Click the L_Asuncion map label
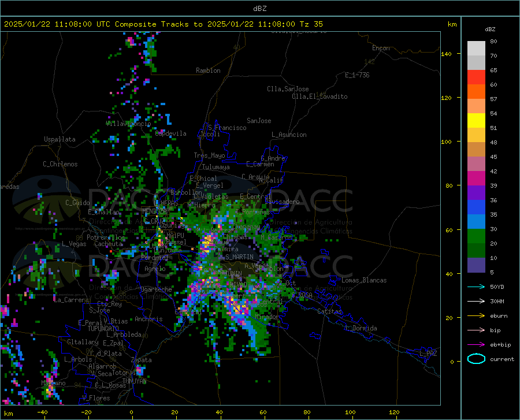Viewport: 520px width, 420px height. tap(289, 135)
